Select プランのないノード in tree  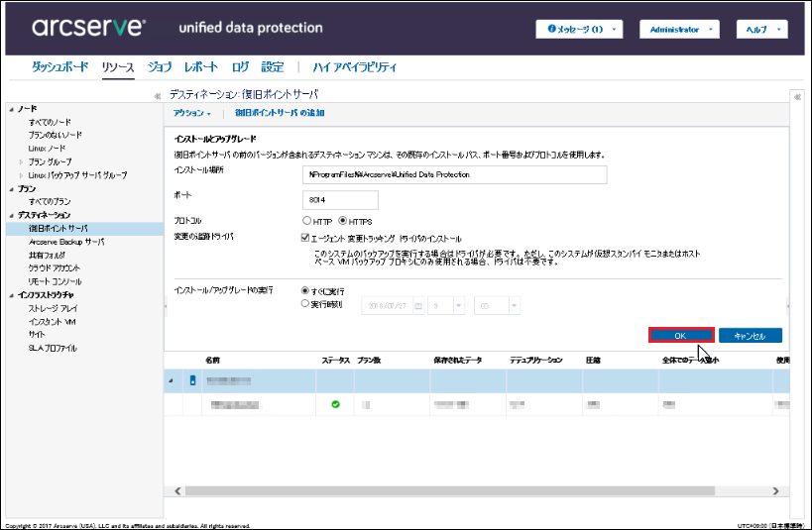click(56, 135)
